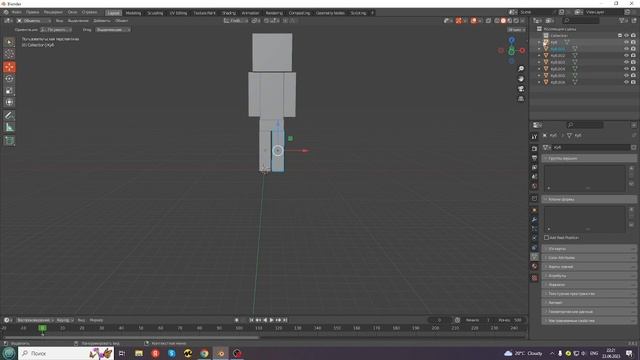Select the Move tool
640x360 pixels.
[9, 67]
